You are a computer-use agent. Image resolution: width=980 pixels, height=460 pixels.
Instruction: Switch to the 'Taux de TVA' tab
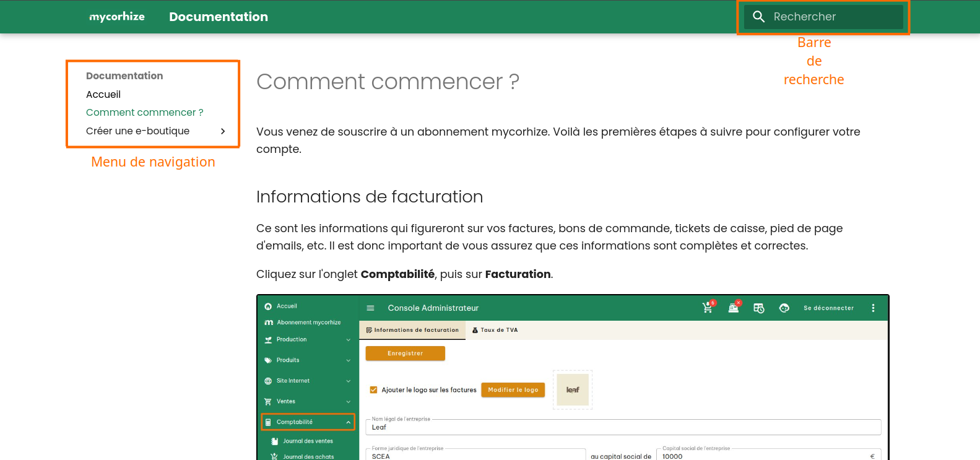coord(495,330)
